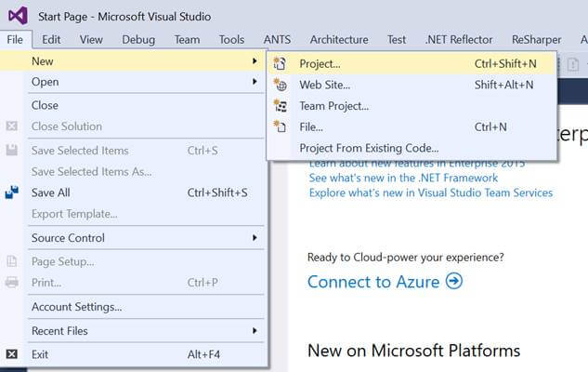Click the Save All disk icon
Image resolution: width=588 pixels, height=372 pixels.
(12, 193)
